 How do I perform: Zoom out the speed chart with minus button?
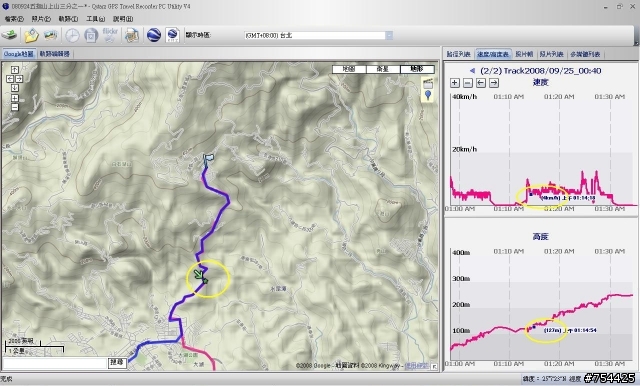(468, 83)
